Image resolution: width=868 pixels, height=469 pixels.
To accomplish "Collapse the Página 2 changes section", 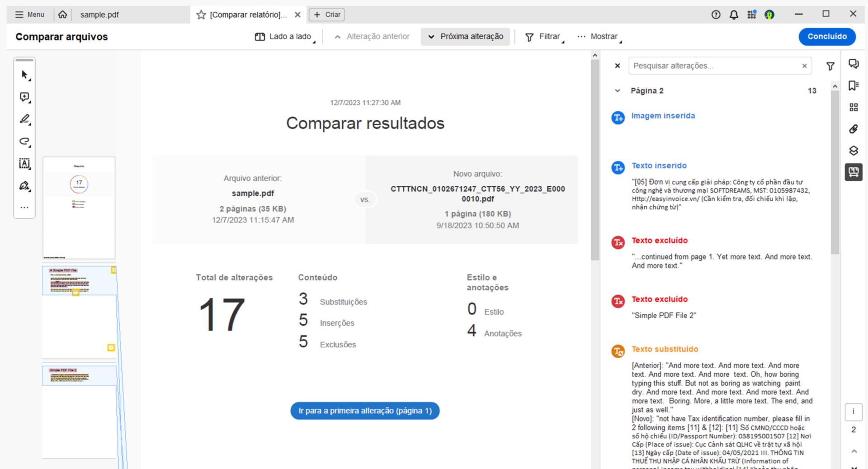I will [618, 90].
